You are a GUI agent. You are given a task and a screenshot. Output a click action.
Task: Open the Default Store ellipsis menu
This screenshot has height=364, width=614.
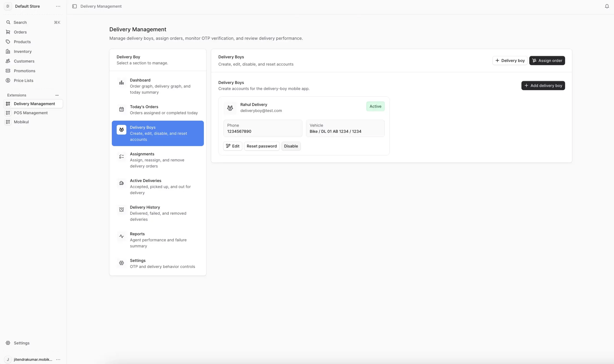[58, 6]
